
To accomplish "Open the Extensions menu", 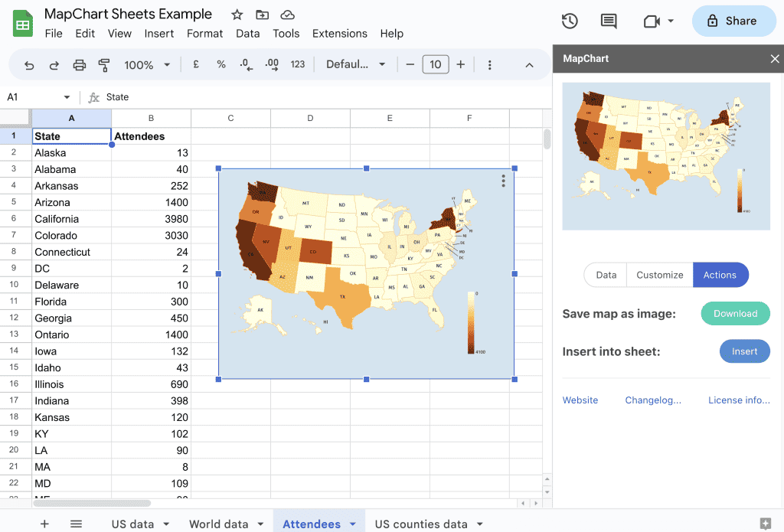I will pyautogui.click(x=340, y=34).
